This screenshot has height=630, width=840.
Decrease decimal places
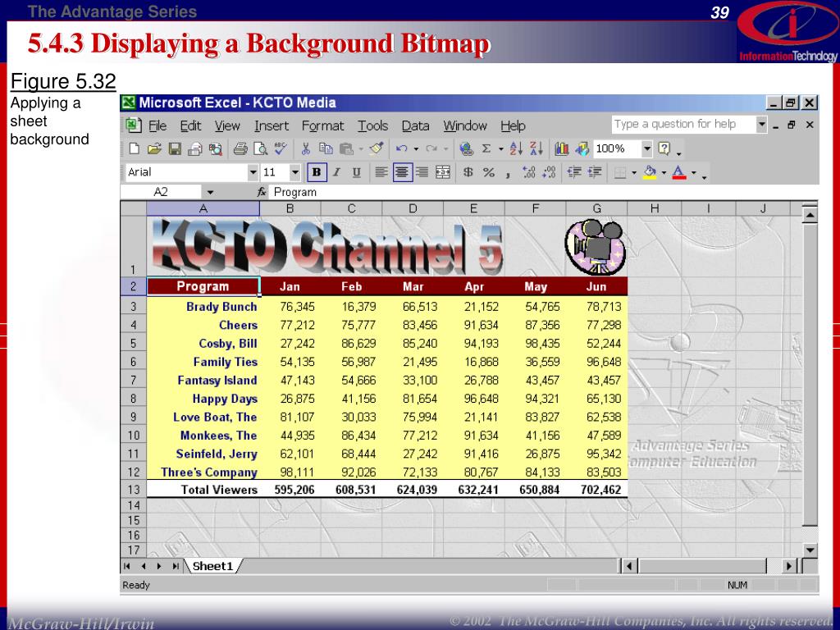coord(549,172)
